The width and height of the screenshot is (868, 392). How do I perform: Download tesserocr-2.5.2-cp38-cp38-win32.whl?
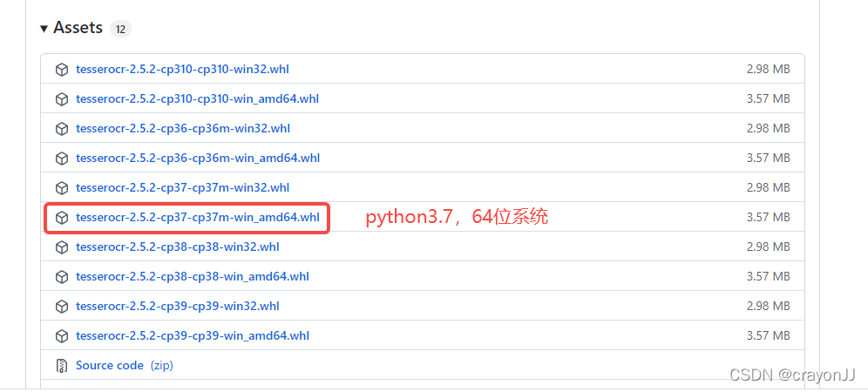point(177,247)
